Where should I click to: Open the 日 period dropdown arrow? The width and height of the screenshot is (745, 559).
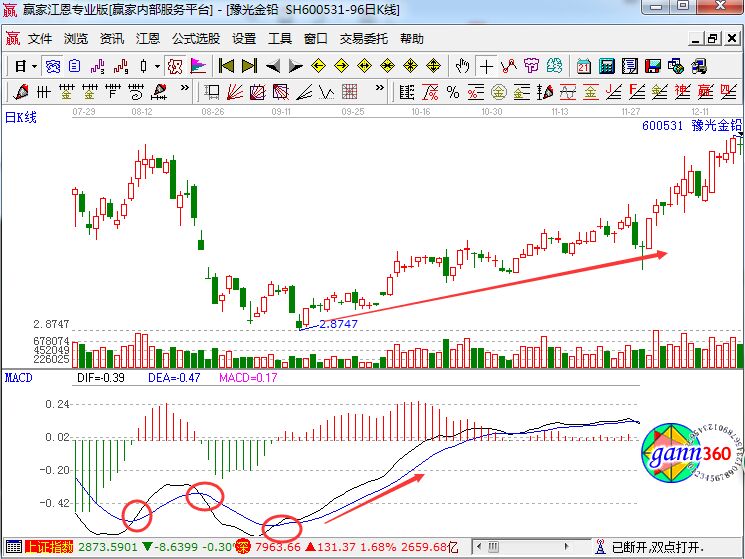tap(34, 66)
